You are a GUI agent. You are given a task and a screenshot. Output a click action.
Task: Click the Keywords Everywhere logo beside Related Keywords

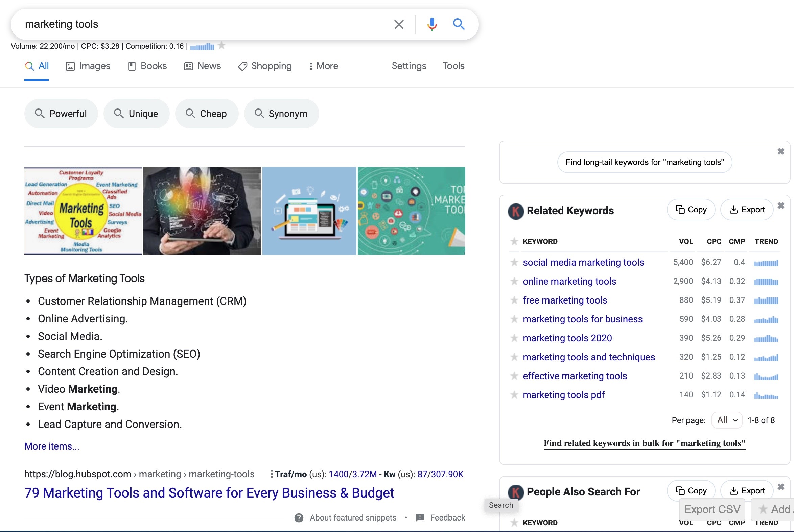click(x=515, y=211)
